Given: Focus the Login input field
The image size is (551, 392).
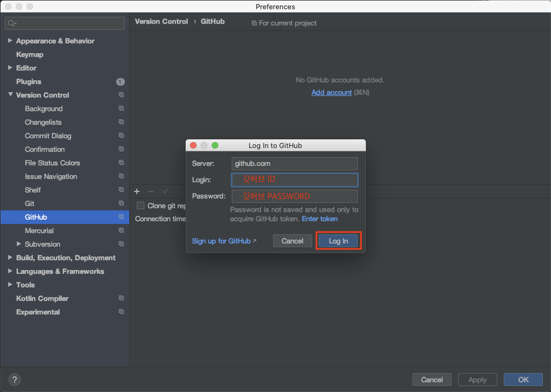Looking at the screenshot, I should pos(294,179).
